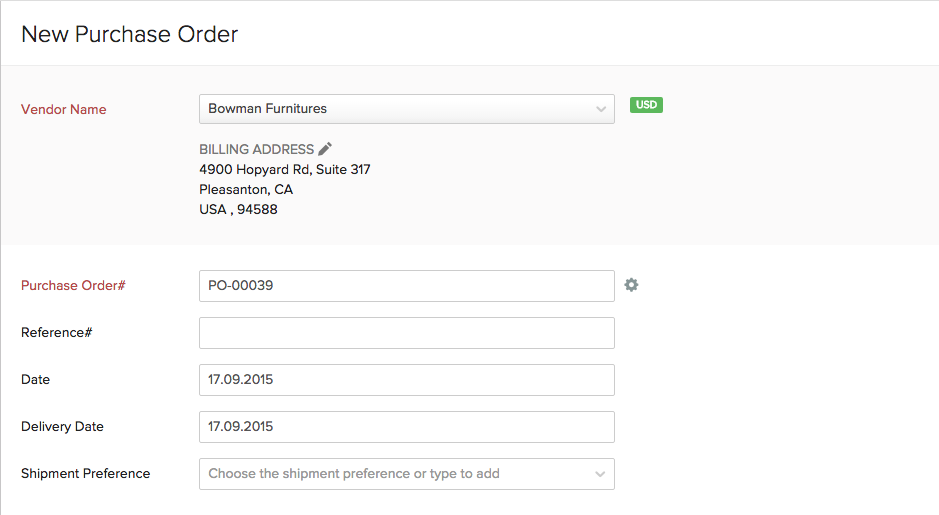Image resolution: width=939 pixels, height=515 pixels.
Task: Click the Delivery Date label
Action: pos(62,427)
